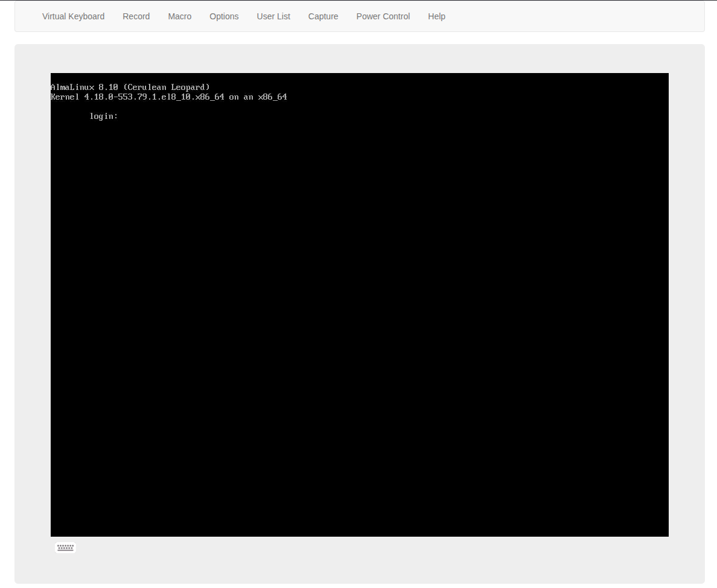Screen dimensions: 717x588
Task: Start recording from the Record menu
Action: pos(136,16)
